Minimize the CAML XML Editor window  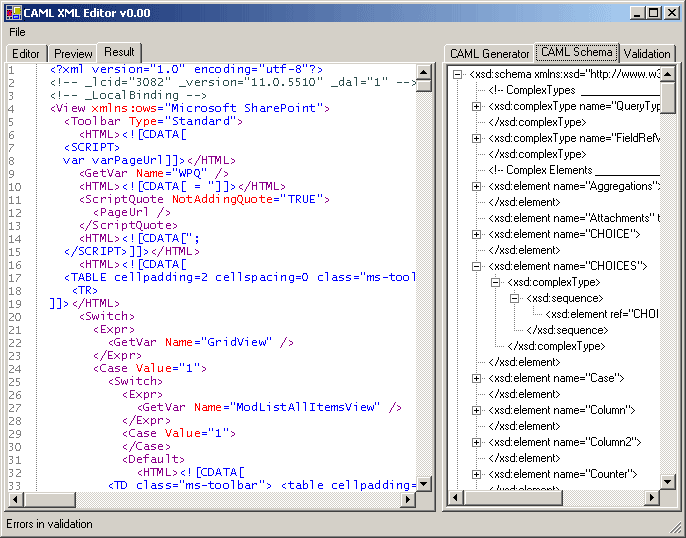637,13
